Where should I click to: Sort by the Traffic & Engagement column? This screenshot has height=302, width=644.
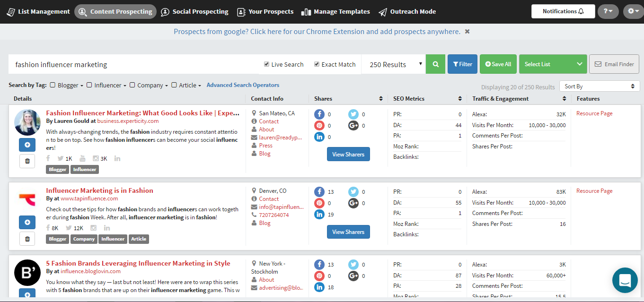564,99
